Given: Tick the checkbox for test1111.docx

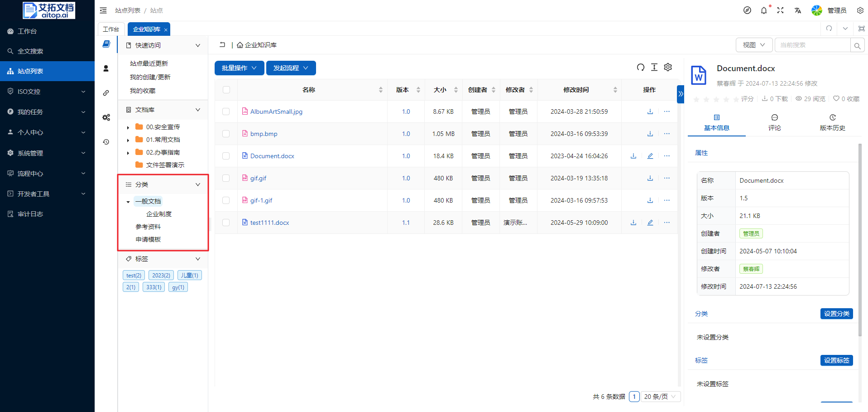Looking at the screenshot, I should [226, 223].
